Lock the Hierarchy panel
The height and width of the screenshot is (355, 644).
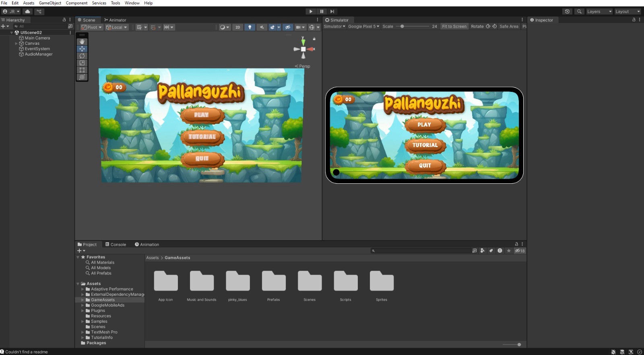pos(64,20)
